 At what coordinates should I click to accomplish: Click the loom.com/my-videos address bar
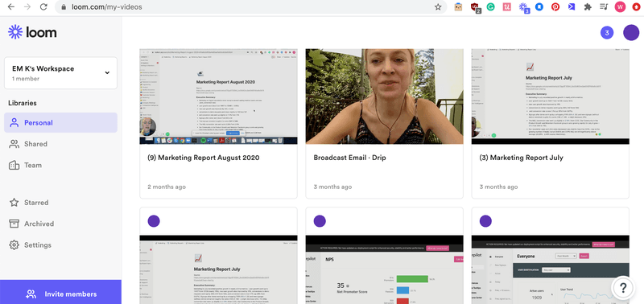click(x=246, y=6)
